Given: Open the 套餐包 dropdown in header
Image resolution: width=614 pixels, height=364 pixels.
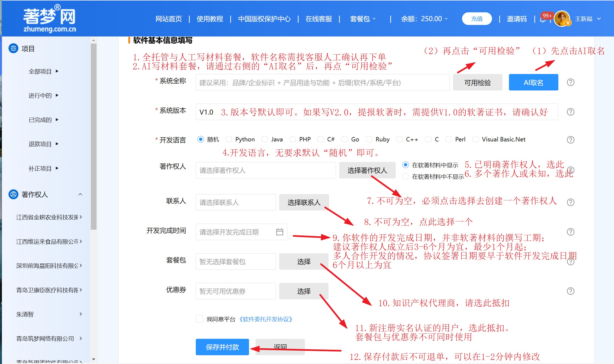Looking at the screenshot, I should click(x=363, y=19).
